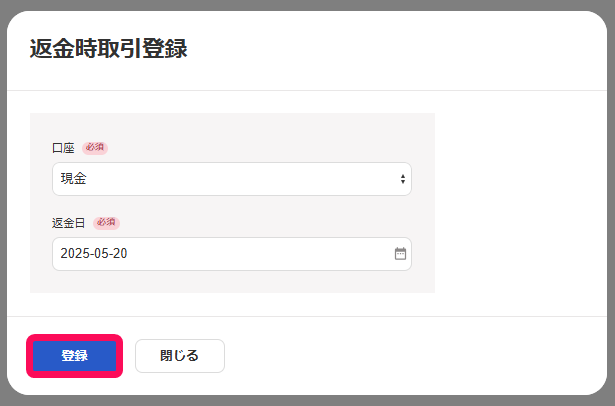This screenshot has width=615, height=406.
Task: Click the month 05 in the date field
Action: (101, 253)
